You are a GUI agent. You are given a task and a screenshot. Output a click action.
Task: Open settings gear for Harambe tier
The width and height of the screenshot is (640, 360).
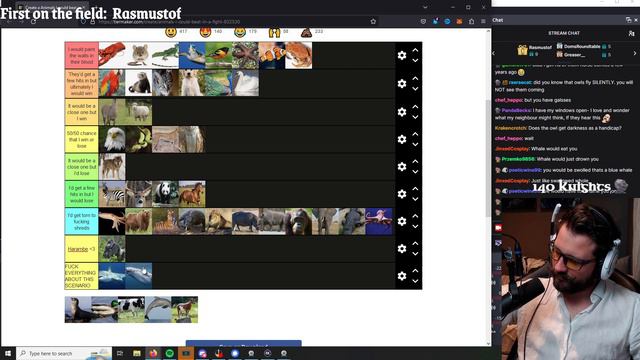point(402,249)
